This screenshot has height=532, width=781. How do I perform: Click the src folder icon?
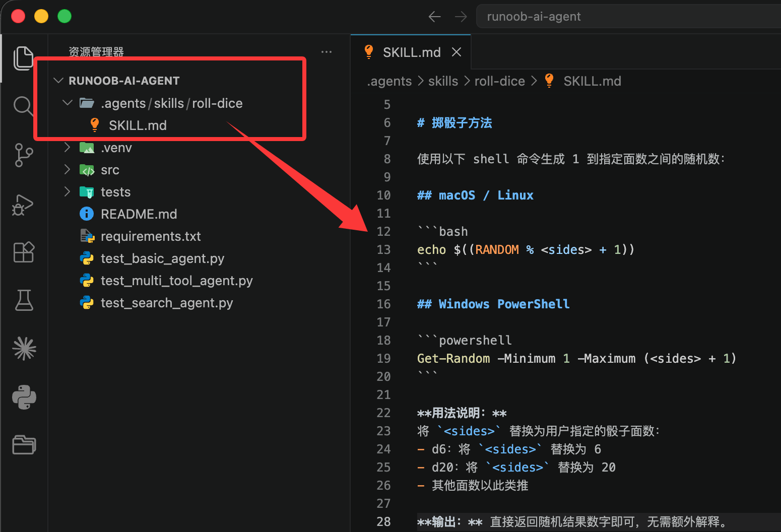click(x=87, y=170)
